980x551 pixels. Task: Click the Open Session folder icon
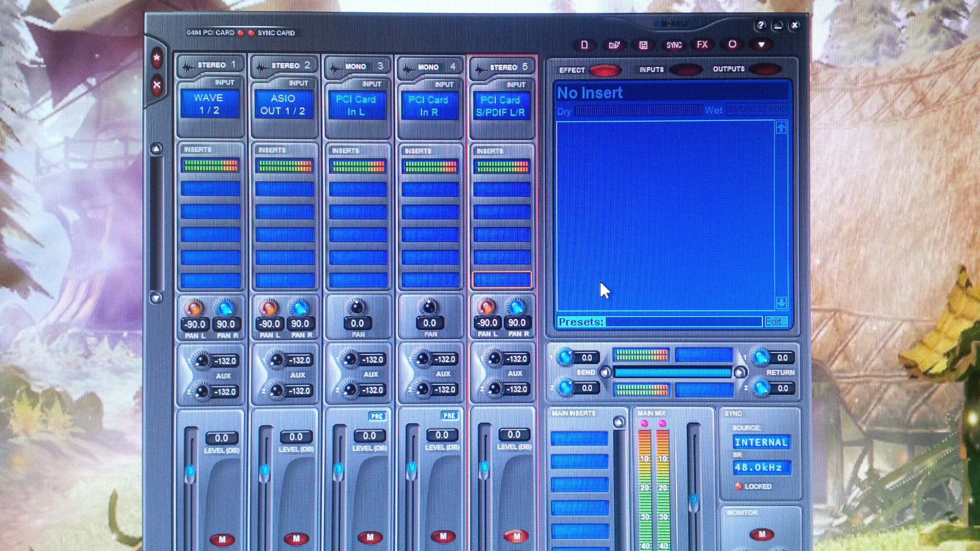point(614,45)
